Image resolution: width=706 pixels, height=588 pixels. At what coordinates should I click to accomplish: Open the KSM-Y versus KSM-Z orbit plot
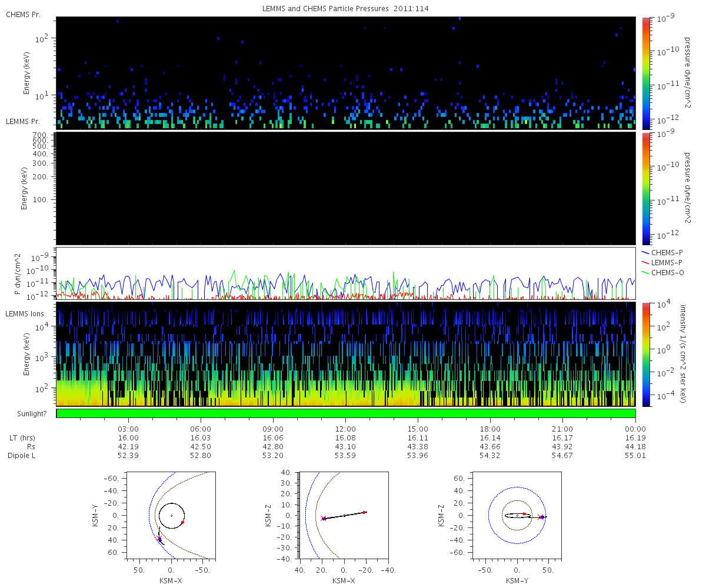(x=517, y=514)
